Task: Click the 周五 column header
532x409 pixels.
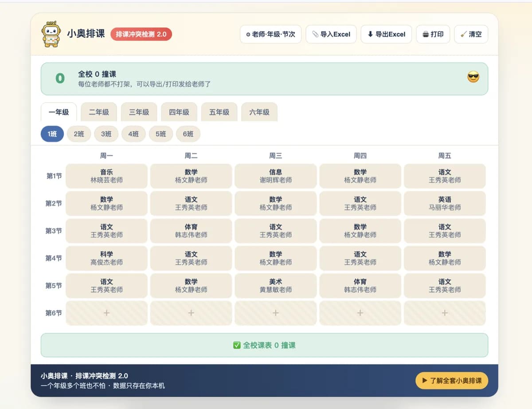Action: coord(445,156)
